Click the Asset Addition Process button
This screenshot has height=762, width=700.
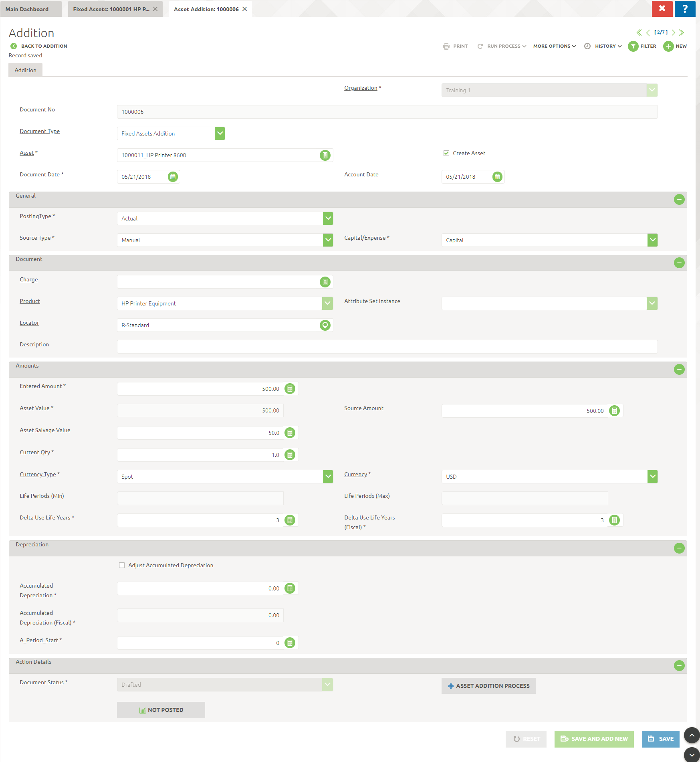coord(488,686)
